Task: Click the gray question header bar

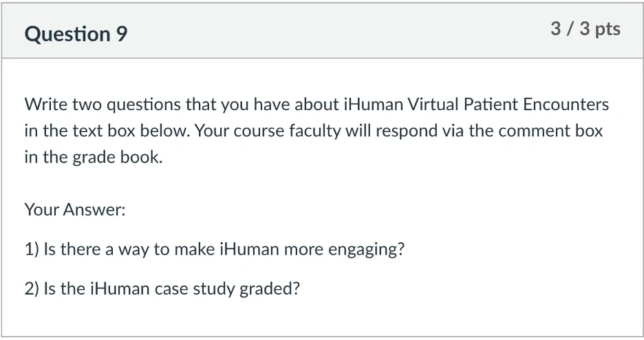Action: [322, 31]
